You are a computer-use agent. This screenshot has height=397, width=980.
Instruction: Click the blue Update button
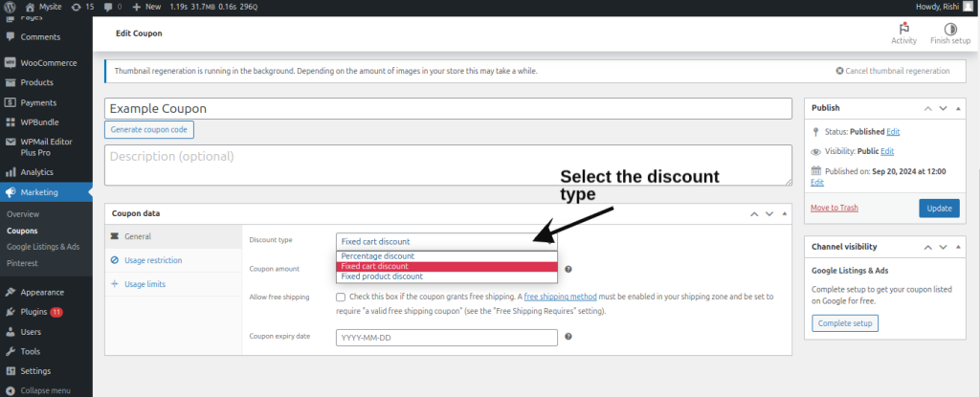click(x=938, y=208)
